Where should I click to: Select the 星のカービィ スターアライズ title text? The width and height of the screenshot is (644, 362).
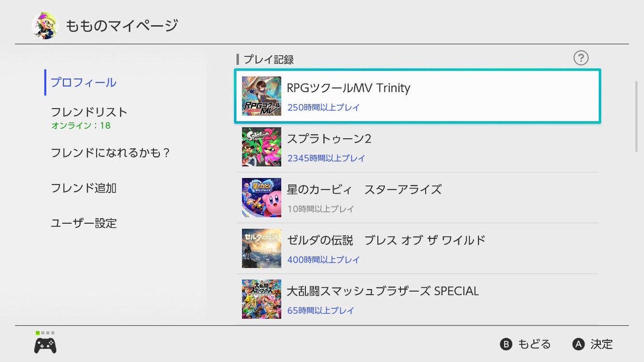[364, 189]
